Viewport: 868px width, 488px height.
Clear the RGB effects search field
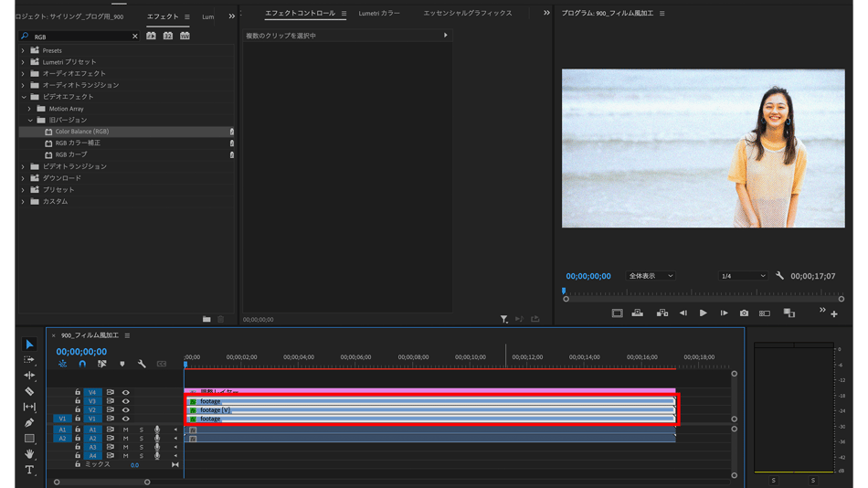(135, 37)
